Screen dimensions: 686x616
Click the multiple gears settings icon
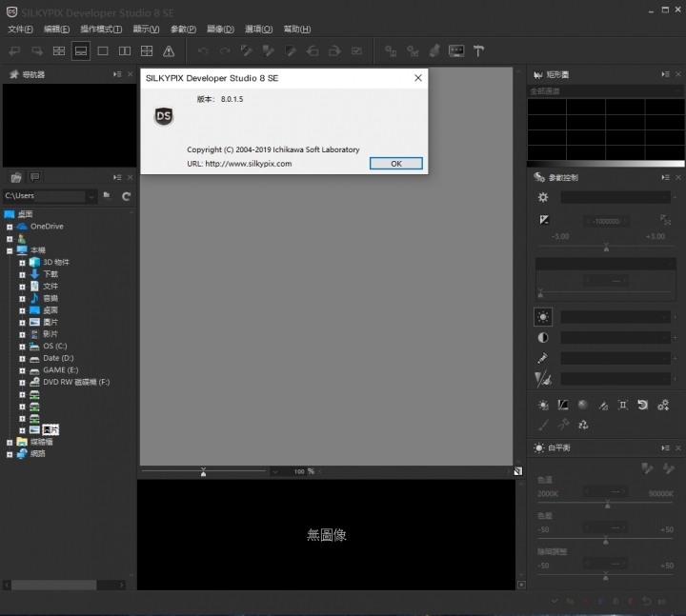coord(663,405)
